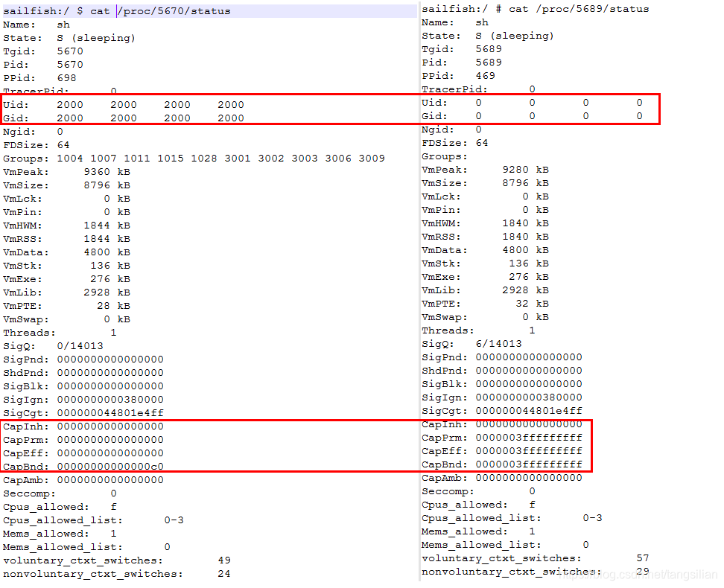Screen dimensions: 724x588
Task: Click Tgid value 5670 in left terminal
Action: point(70,51)
